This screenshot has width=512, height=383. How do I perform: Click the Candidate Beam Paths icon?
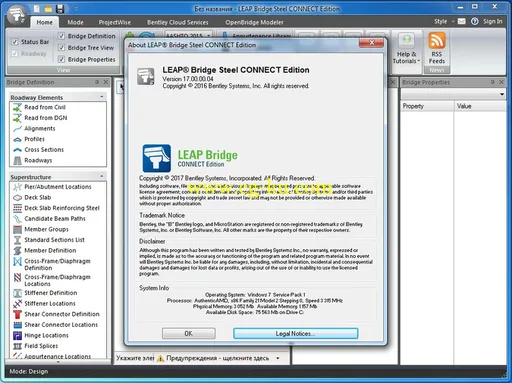(17, 219)
